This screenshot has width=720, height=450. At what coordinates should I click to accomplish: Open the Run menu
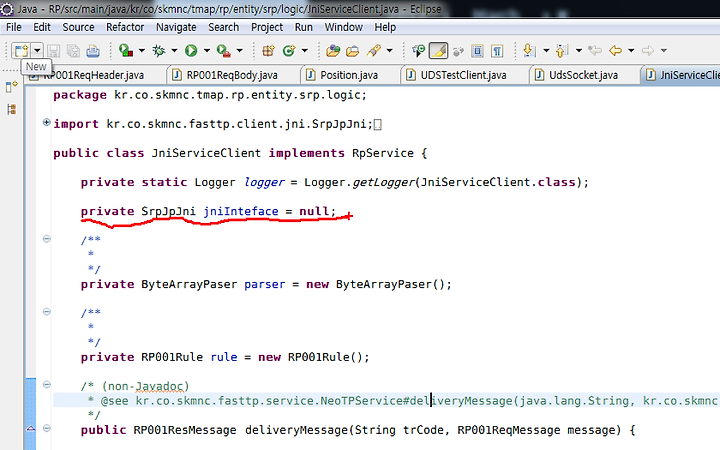click(x=304, y=27)
